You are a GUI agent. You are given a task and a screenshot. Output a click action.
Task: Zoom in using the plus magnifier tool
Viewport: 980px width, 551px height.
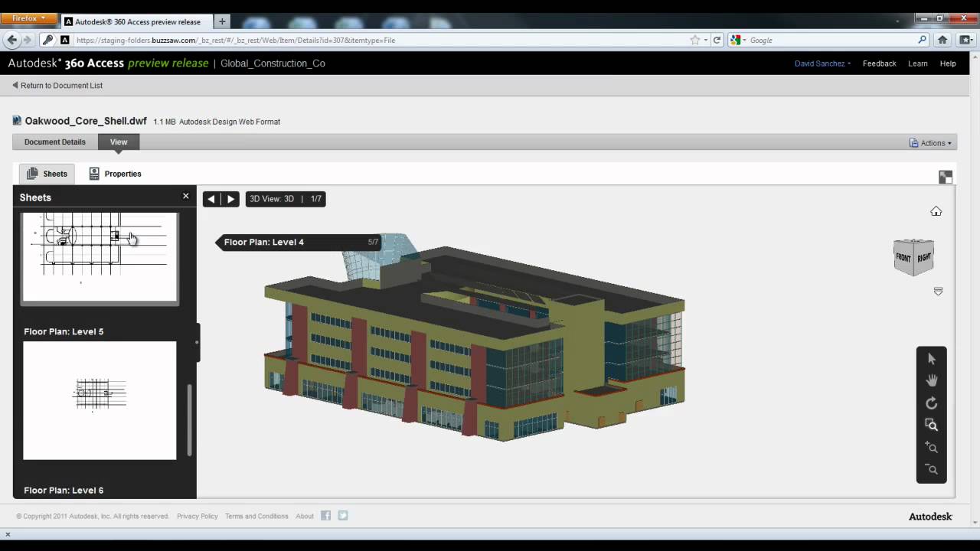pos(932,447)
